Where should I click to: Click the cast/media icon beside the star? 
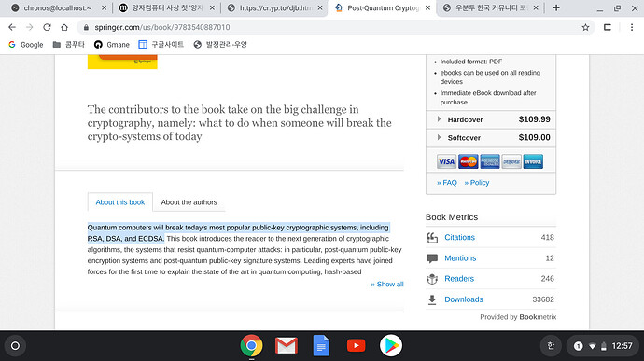[x=608, y=27]
